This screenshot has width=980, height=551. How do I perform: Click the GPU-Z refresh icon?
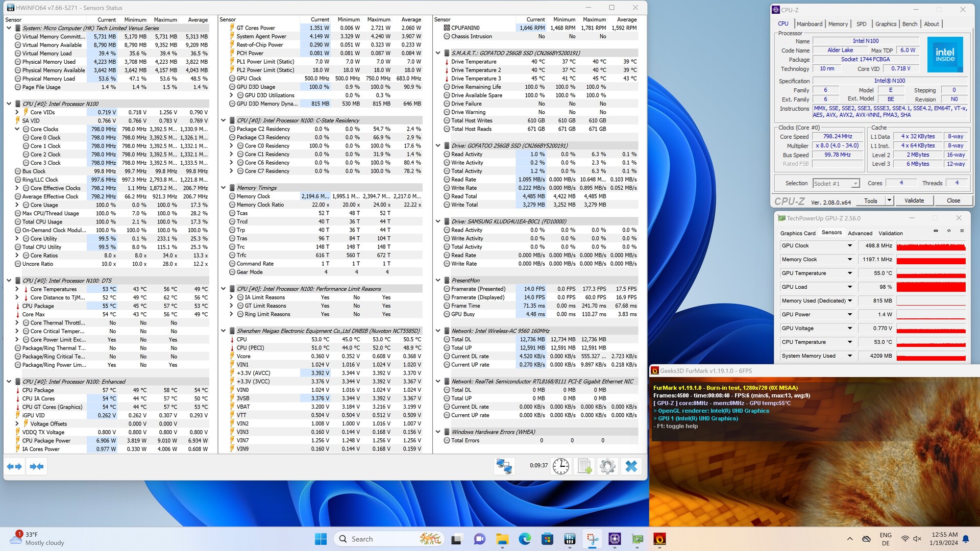click(949, 231)
